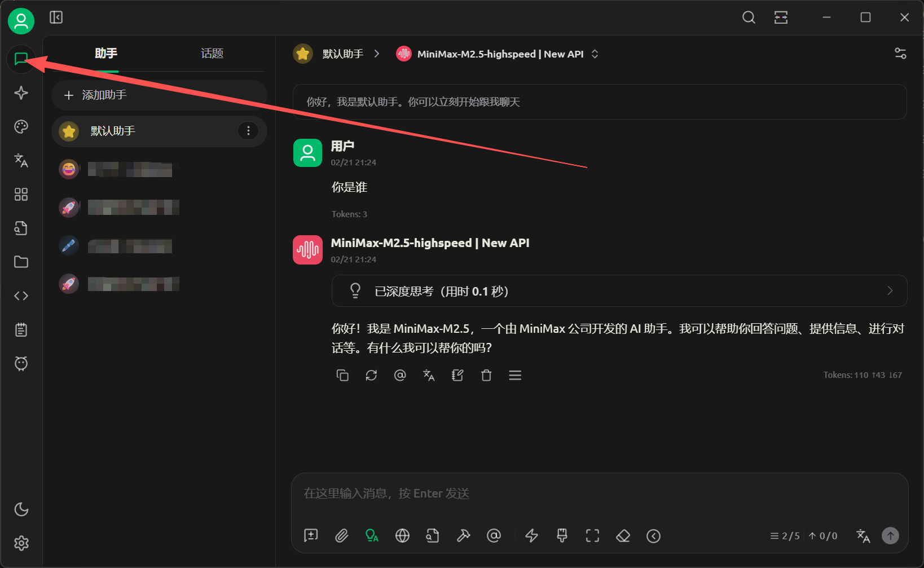Delete the assistant reply with trash icon
The image size is (924, 568).
click(486, 375)
